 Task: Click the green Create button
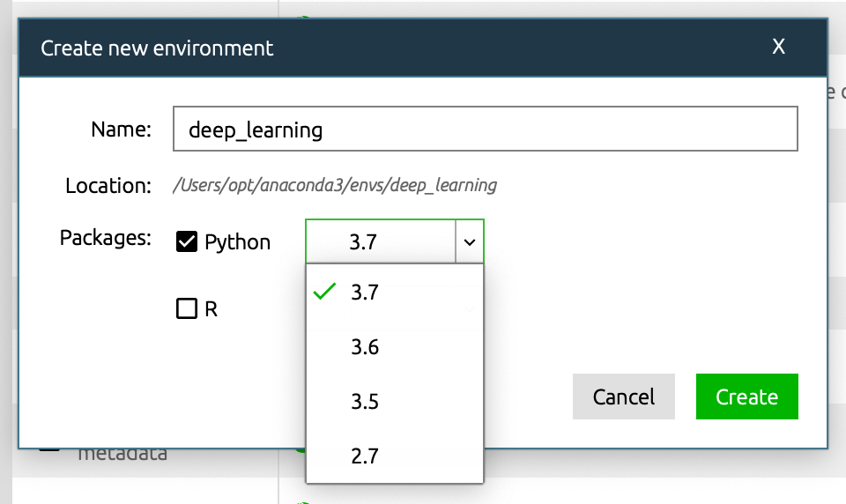point(746,397)
